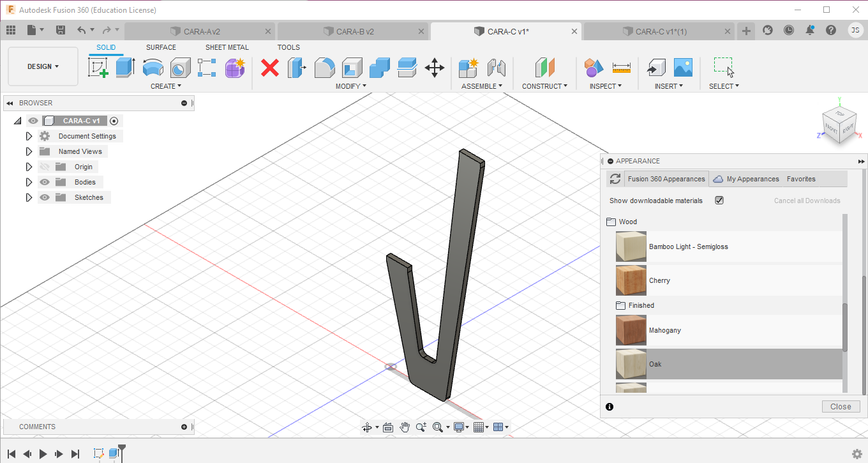Screen dimensions: 868x463
Task: Open the Help question mark
Action: pos(830,30)
